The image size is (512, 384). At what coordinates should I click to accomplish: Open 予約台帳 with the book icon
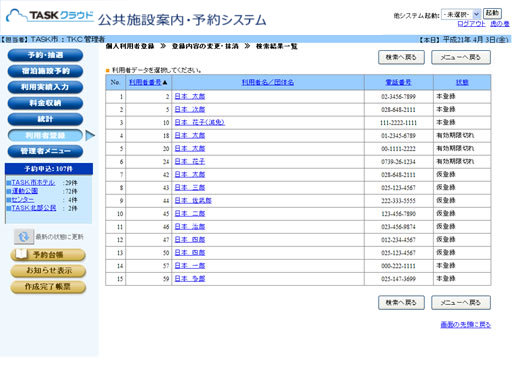[x=48, y=255]
